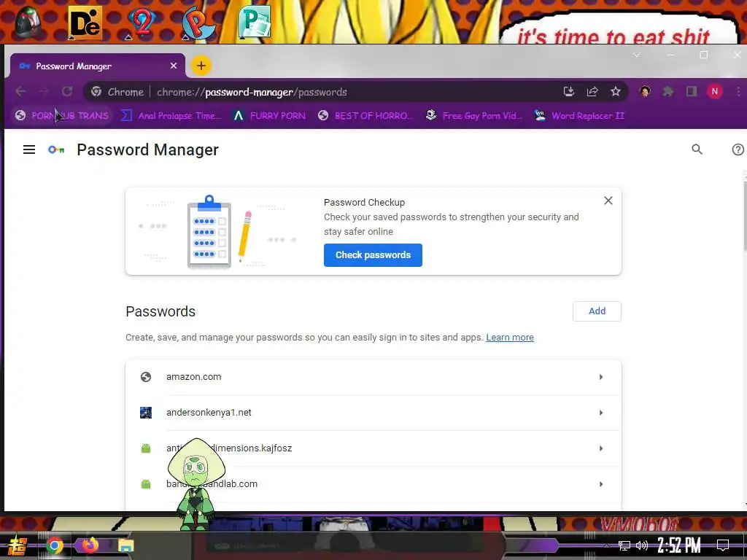
Task: Open the helmet desktop icon
Action: click(x=28, y=22)
